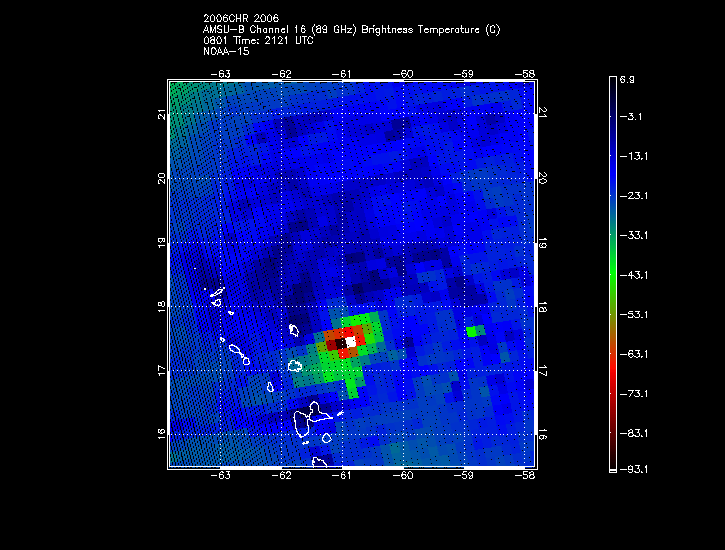Image resolution: width=725 pixels, height=550 pixels.
Task: Click the bottom-axis longitude label -63
Action: tap(221, 476)
